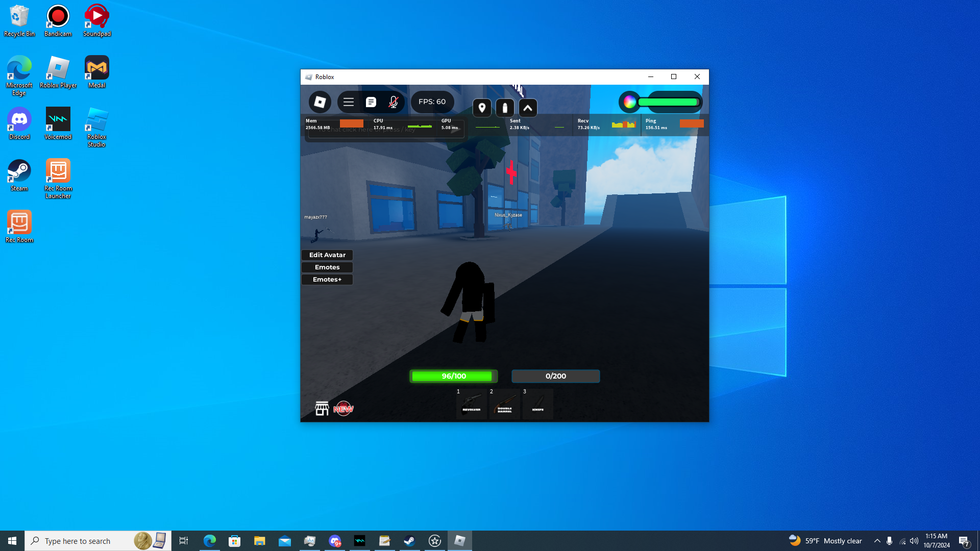Viewport: 980px width, 551px height.
Task: Open the rainbow color wheel
Action: (x=630, y=102)
